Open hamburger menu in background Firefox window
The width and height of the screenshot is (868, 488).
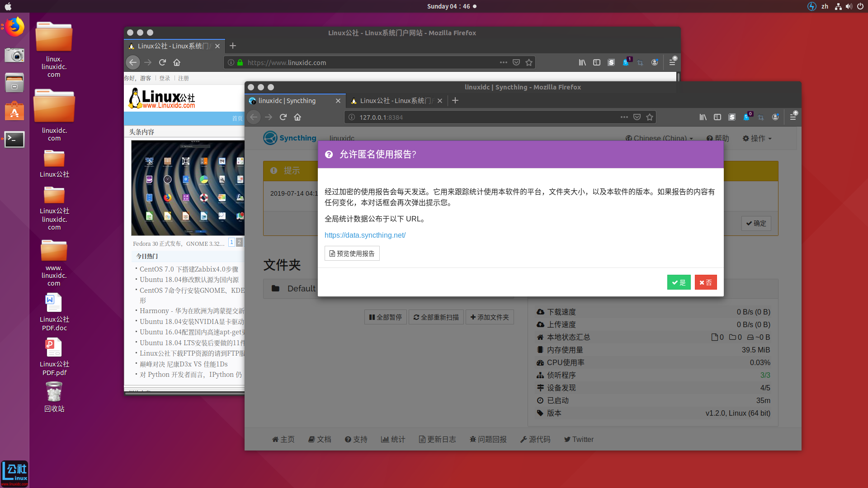click(x=672, y=62)
